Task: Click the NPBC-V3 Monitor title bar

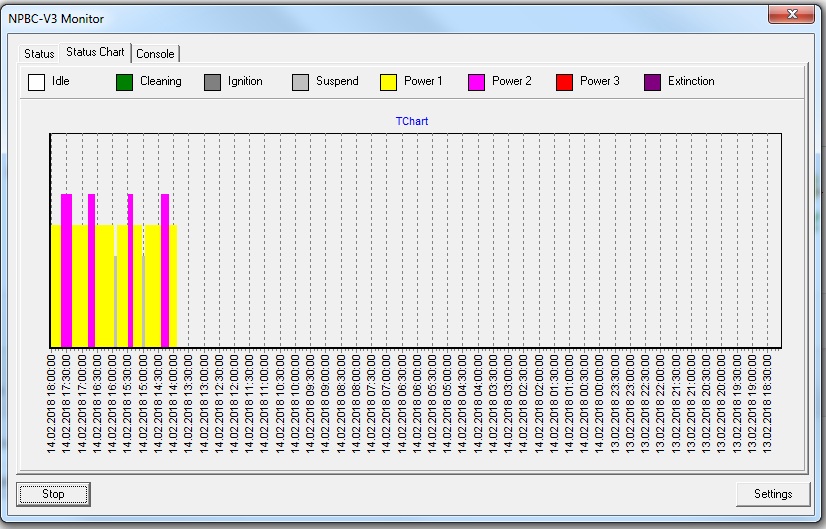Action: pyautogui.click(x=400, y=18)
